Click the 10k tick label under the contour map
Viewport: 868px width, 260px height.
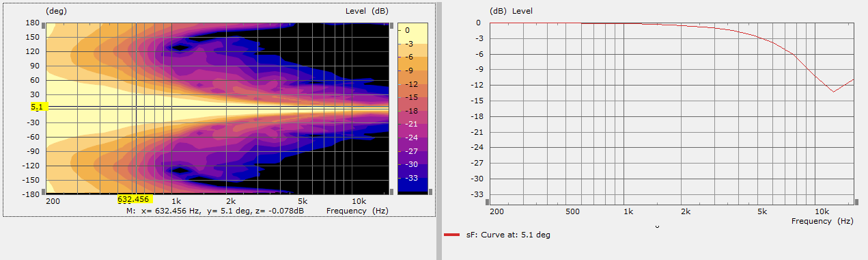(x=358, y=202)
